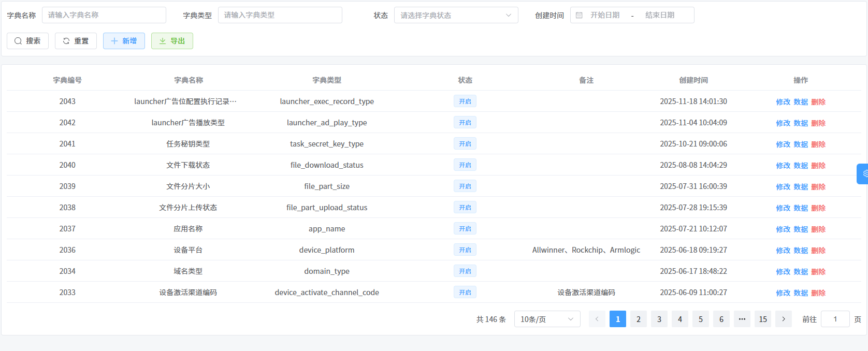The image size is (868, 351).
Task: Go to next page arrow in pagination
Action: (x=784, y=319)
